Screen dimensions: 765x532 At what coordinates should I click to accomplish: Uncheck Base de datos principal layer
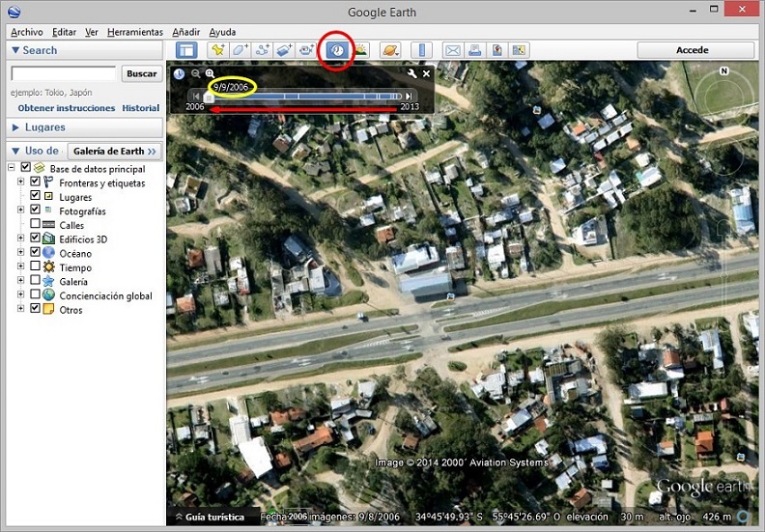click(26, 167)
